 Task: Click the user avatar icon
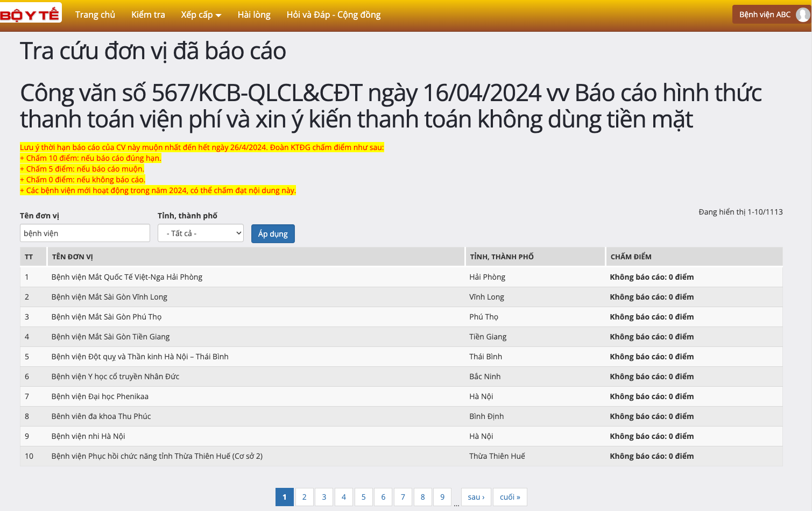802,15
